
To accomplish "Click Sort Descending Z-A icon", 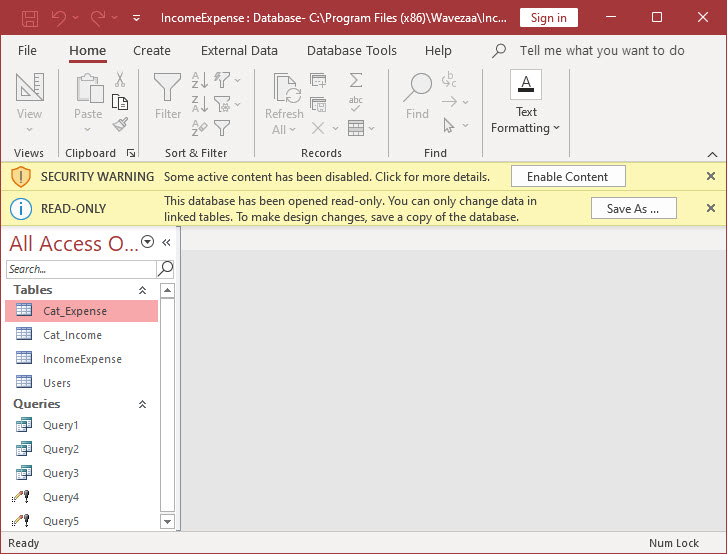I will (x=200, y=104).
